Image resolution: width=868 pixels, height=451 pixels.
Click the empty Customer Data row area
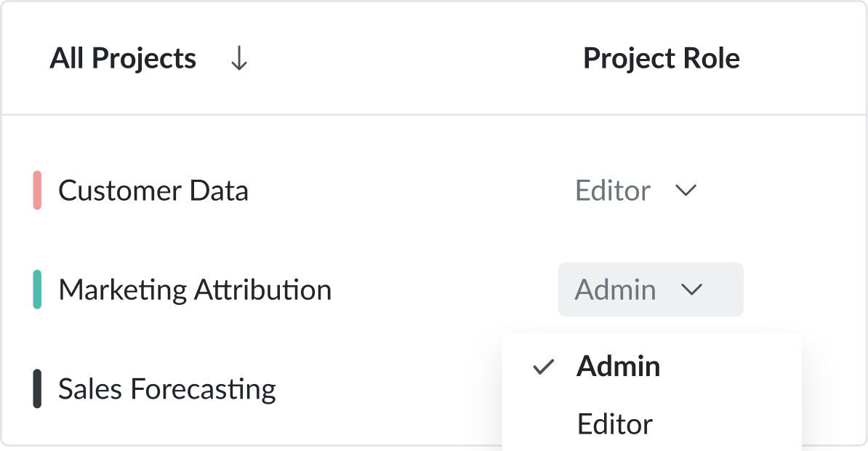tap(407, 191)
